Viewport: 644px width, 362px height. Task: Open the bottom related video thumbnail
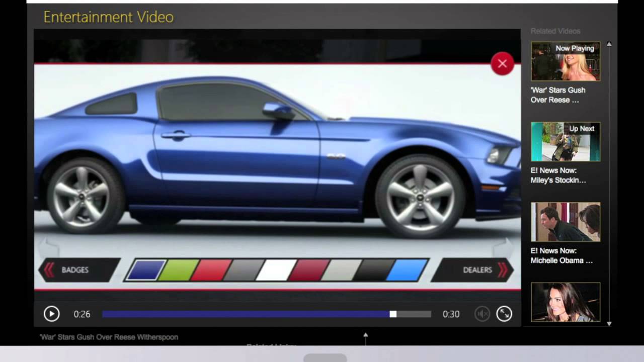pyautogui.click(x=566, y=302)
